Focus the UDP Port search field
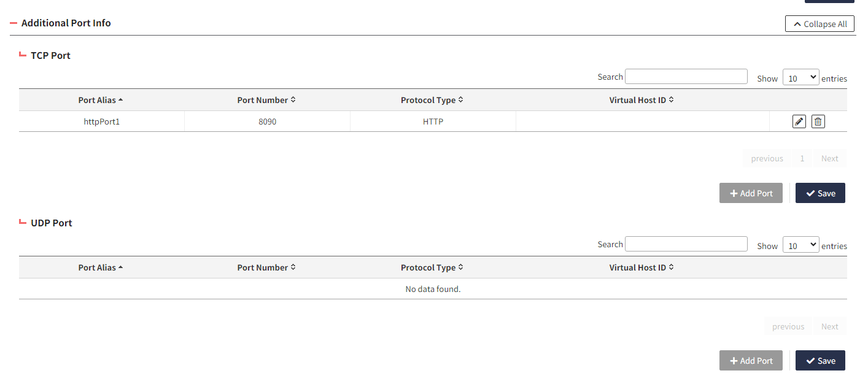The height and width of the screenshot is (384, 868). pos(686,244)
